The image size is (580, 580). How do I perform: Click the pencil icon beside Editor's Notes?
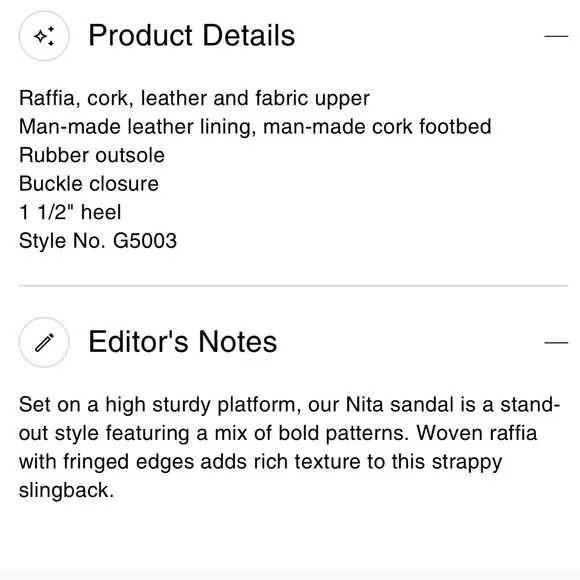44,342
